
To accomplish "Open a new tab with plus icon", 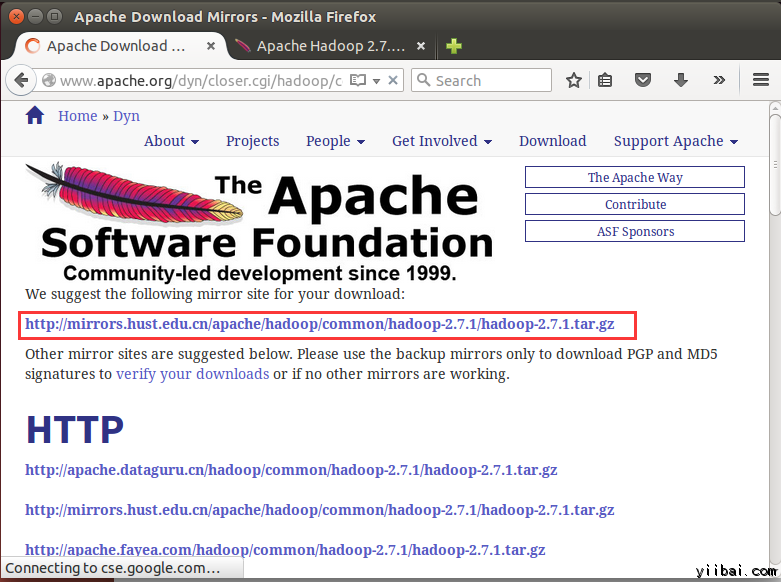I will [x=454, y=46].
